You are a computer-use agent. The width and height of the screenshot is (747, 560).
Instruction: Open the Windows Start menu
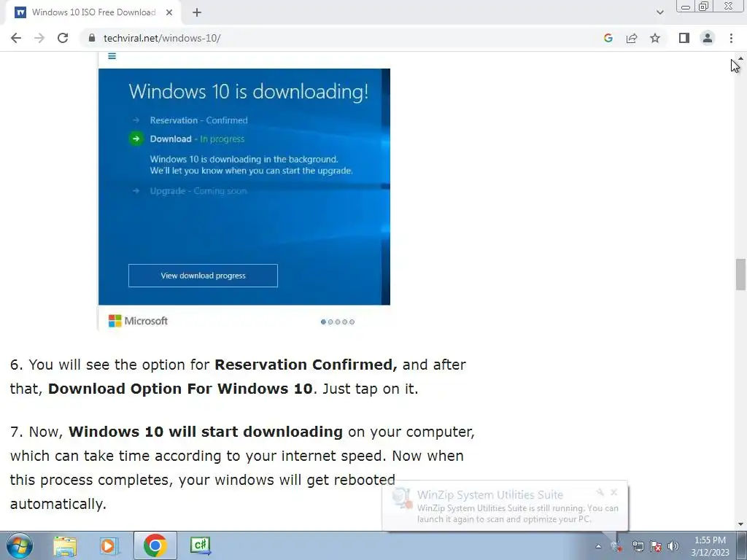(x=20, y=545)
